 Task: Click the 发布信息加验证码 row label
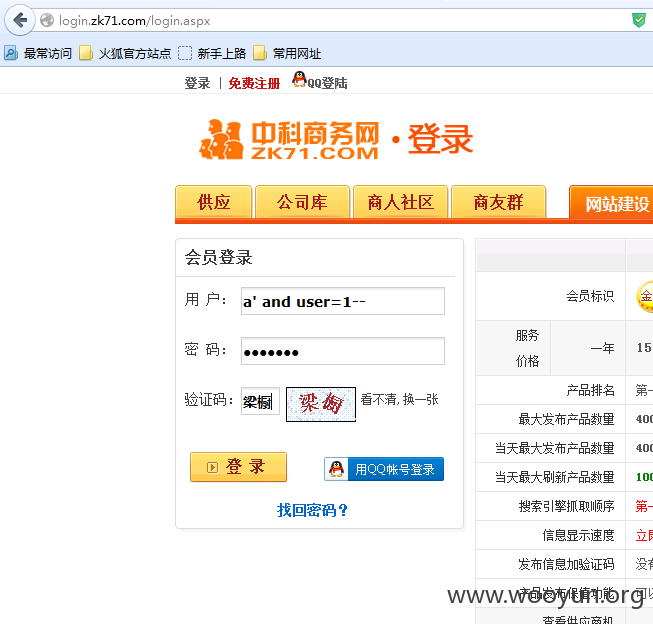(566, 564)
